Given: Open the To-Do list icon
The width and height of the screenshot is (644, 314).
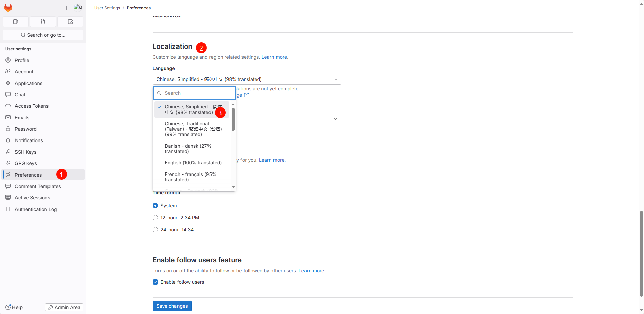Looking at the screenshot, I should click(x=70, y=22).
